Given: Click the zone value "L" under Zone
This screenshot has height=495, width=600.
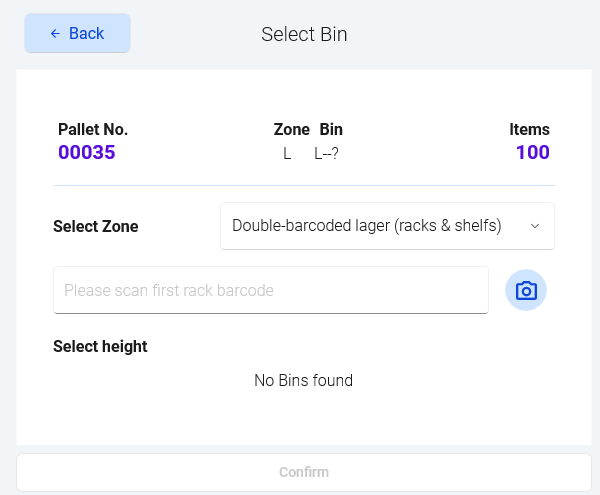Looking at the screenshot, I should 287,154.
